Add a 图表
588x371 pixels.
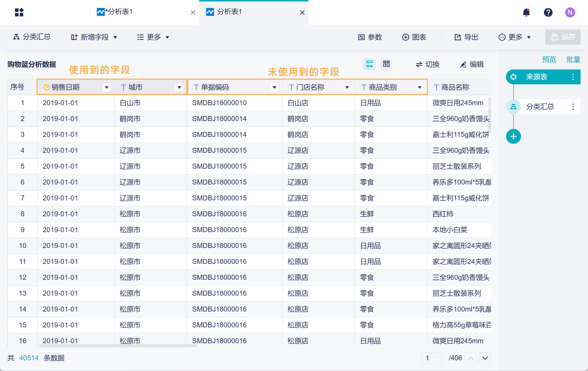(x=414, y=37)
